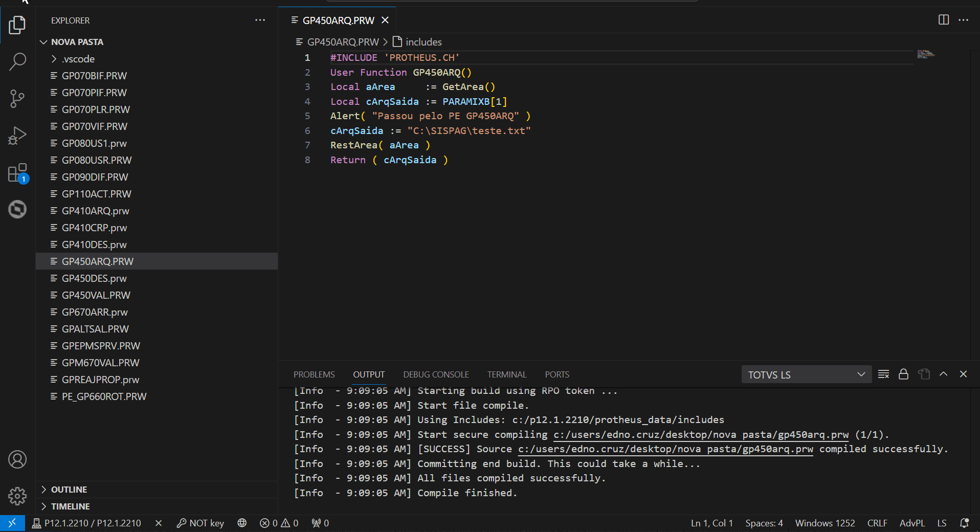Click the P12.1.2210 server connection status
Viewport: 980px width, 532px height.
pyautogui.click(x=86, y=523)
